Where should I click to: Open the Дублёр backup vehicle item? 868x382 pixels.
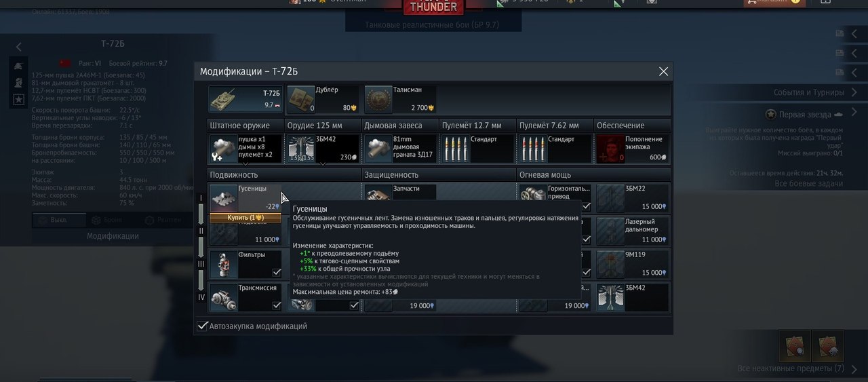[323, 99]
